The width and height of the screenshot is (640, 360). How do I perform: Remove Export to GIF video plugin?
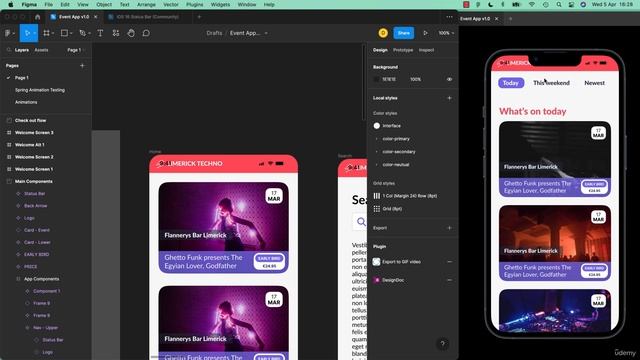(x=449, y=262)
